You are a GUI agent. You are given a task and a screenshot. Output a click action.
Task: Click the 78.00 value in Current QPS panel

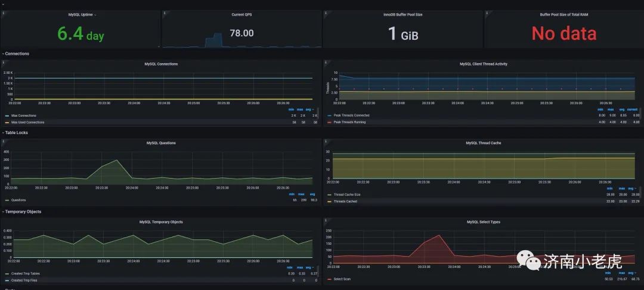tap(241, 33)
